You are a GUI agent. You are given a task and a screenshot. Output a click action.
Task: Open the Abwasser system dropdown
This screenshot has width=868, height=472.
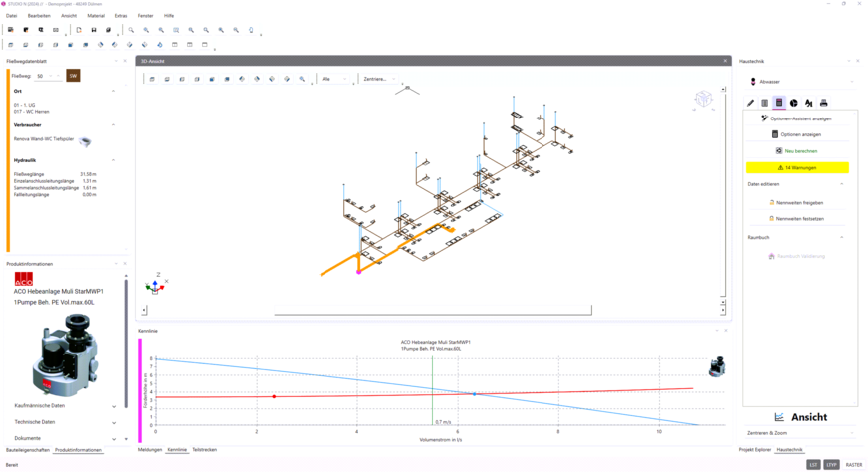801,82
